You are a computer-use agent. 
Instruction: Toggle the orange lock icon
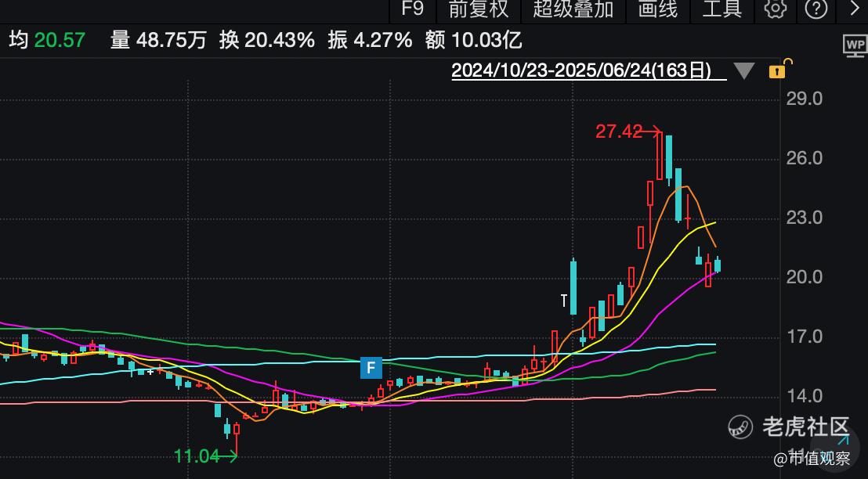(779, 69)
